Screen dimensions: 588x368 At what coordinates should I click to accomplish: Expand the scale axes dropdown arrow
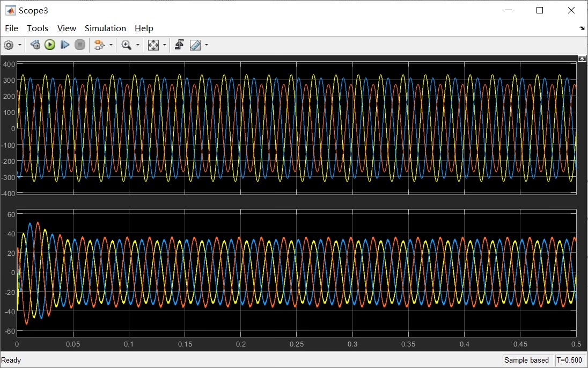coord(165,45)
